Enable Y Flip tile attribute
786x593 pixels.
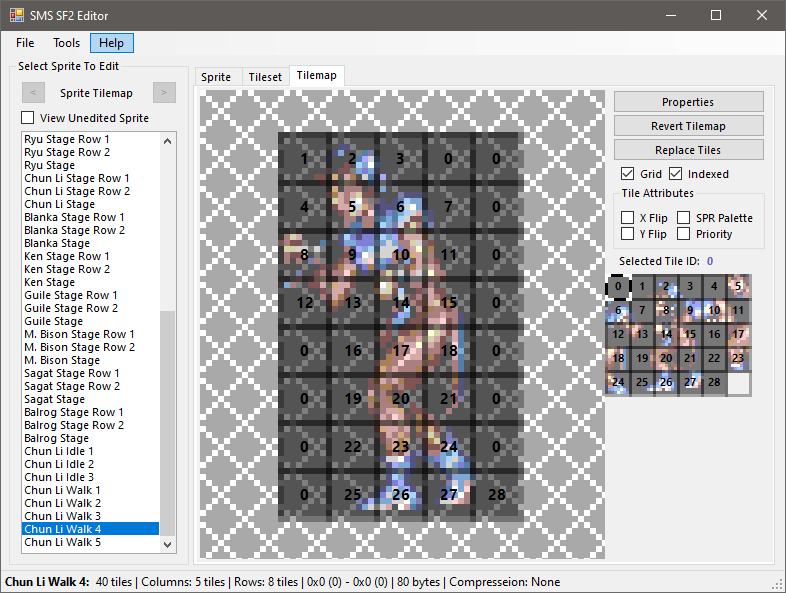tap(627, 234)
